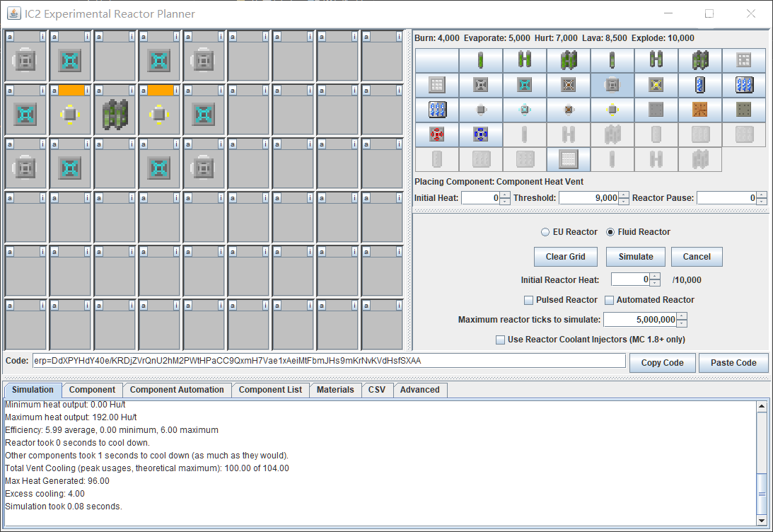Click the output scrollbar up arrow
Image resolution: width=773 pixels, height=532 pixels.
(x=762, y=407)
